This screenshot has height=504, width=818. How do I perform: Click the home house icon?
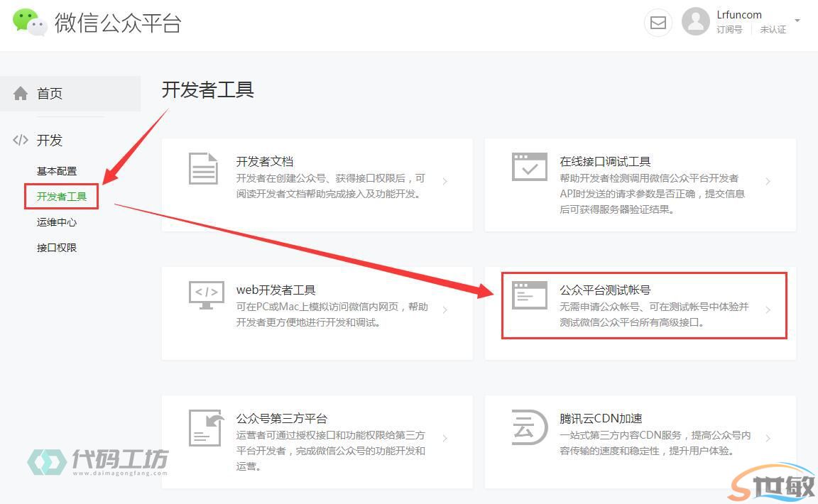pos(21,94)
